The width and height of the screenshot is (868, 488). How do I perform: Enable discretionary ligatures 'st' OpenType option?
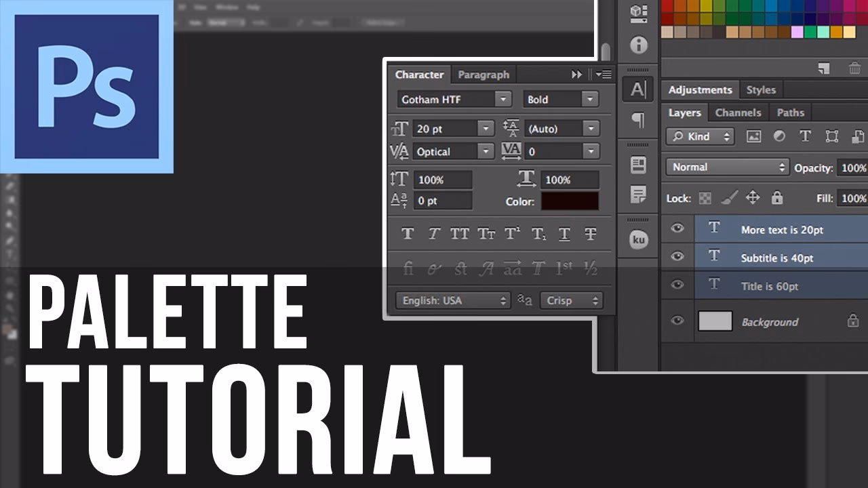click(x=460, y=268)
